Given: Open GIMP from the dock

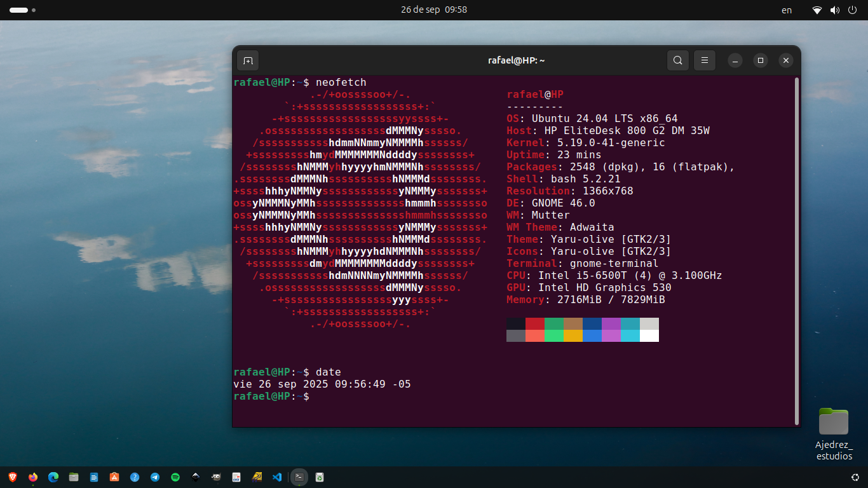Looking at the screenshot, I should 216,477.
